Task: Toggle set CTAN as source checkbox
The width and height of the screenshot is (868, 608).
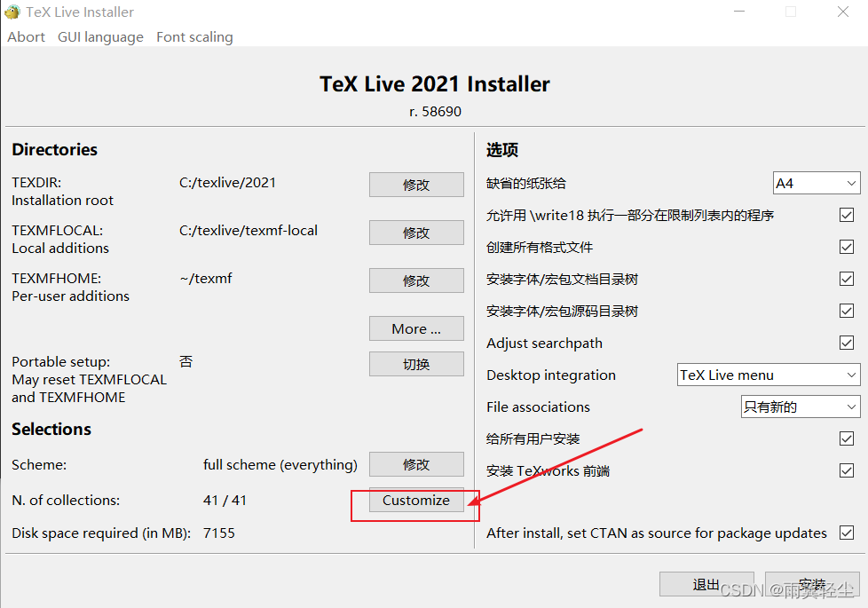Action: (847, 533)
